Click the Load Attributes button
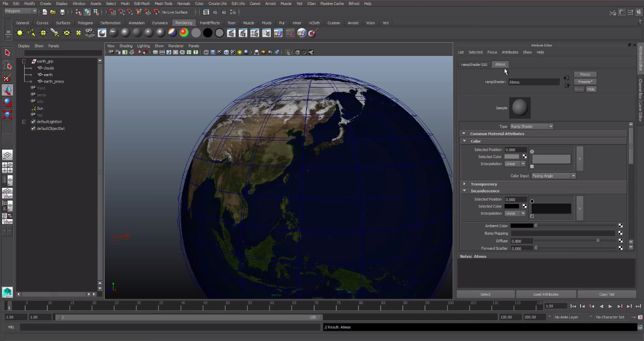 point(546,294)
